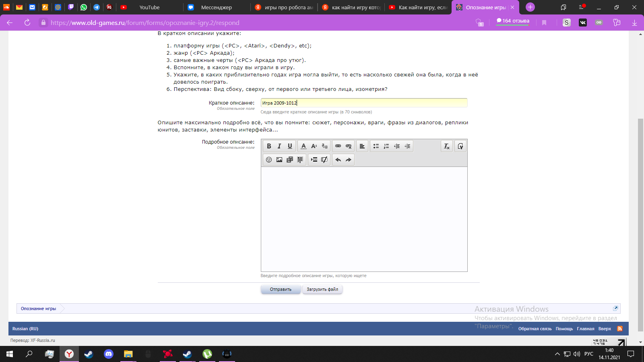Viewport: 644px width, 362px height.
Task: Insert a numbered list
Action: click(386, 146)
